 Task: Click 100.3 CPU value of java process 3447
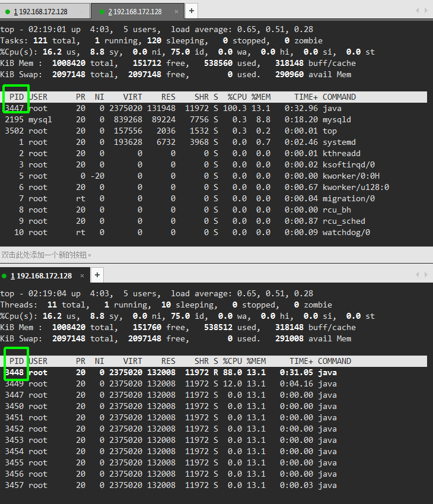[235, 108]
